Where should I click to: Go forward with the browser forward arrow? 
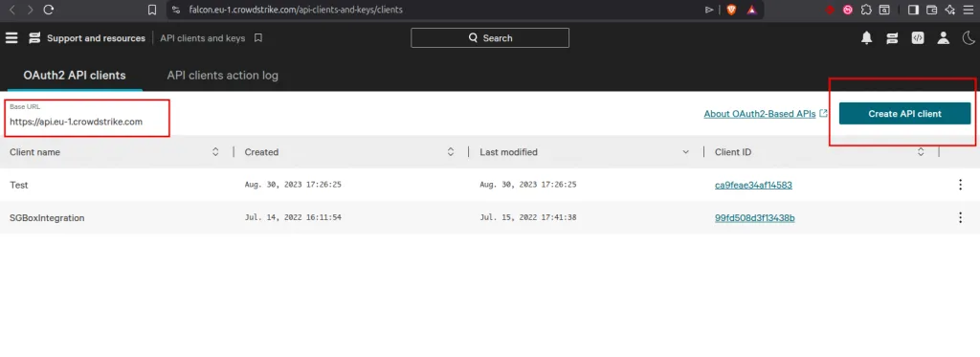point(30,10)
